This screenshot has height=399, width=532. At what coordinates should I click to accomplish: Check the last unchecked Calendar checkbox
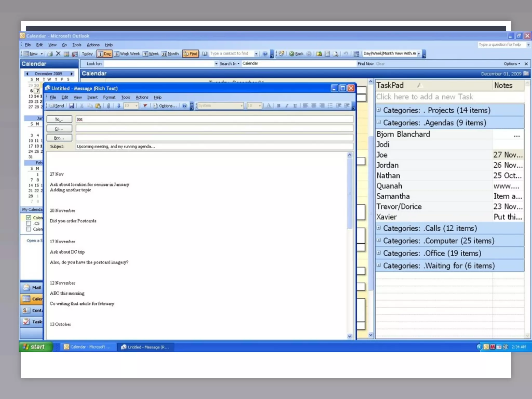click(x=29, y=229)
